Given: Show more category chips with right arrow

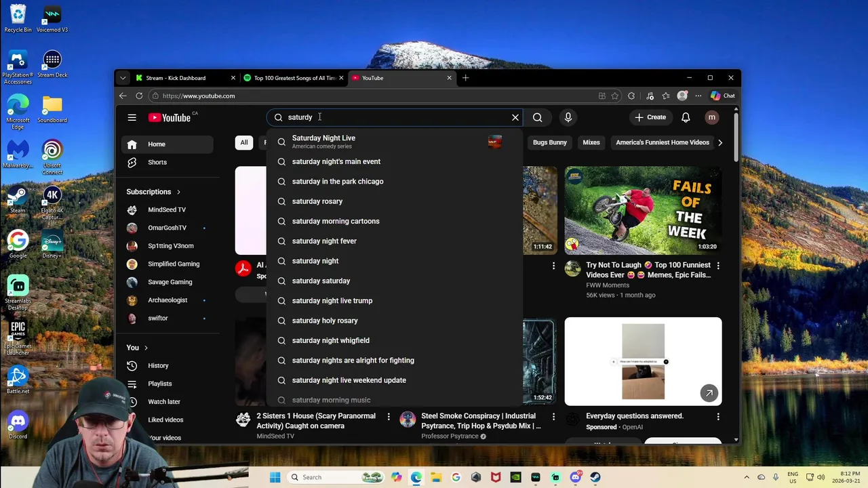Looking at the screenshot, I should click(x=719, y=142).
